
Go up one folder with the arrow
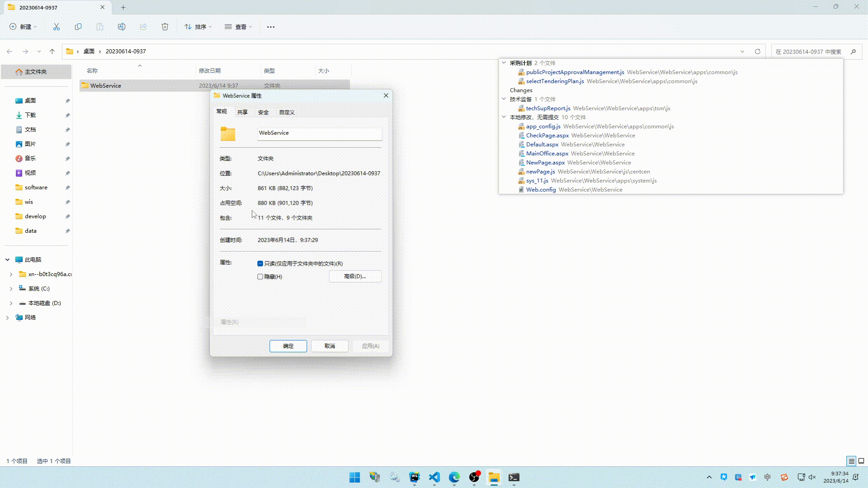click(x=52, y=52)
